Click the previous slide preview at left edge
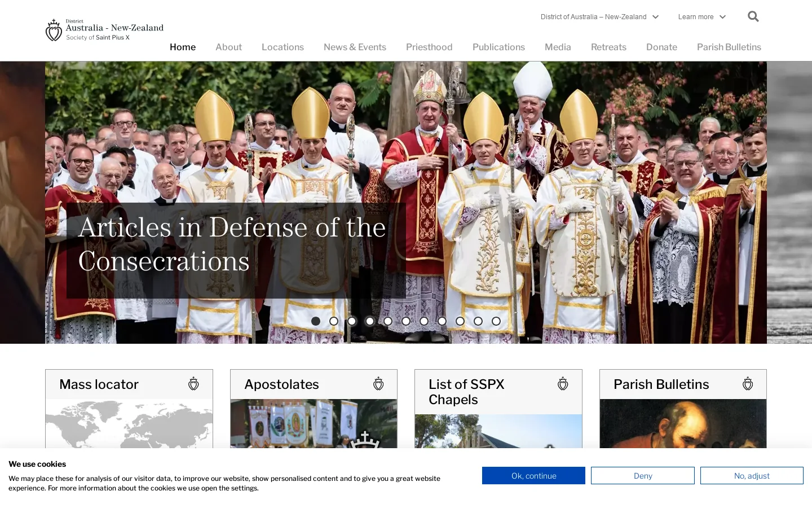The width and height of the screenshot is (812, 508). click(23, 203)
